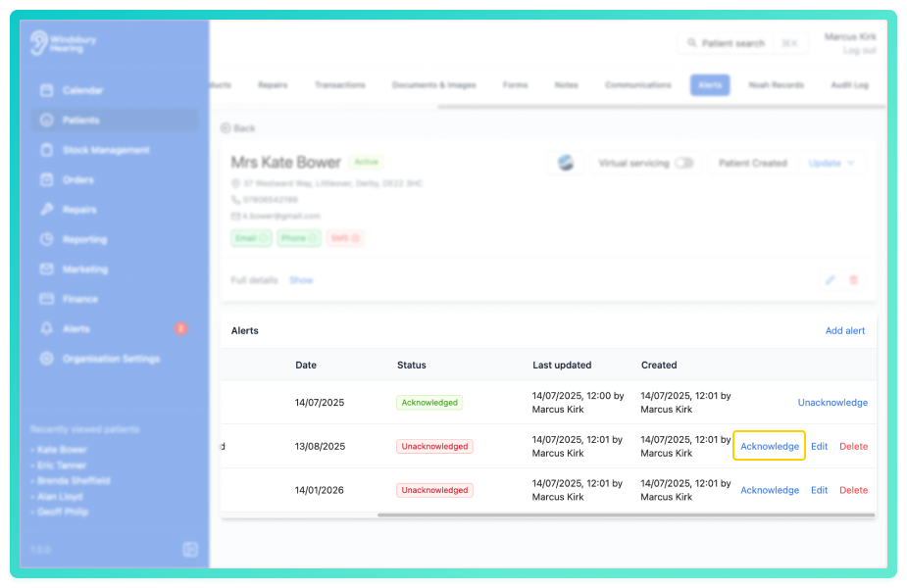Open recent patient Geoff Philp
Viewport: 907px width, 588px height.
[63, 512]
